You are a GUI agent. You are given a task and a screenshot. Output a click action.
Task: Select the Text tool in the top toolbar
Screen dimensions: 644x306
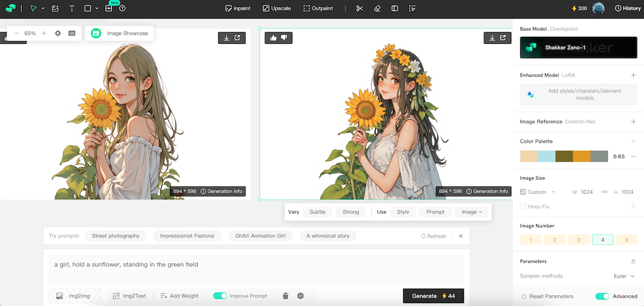click(x=71, y=8)
